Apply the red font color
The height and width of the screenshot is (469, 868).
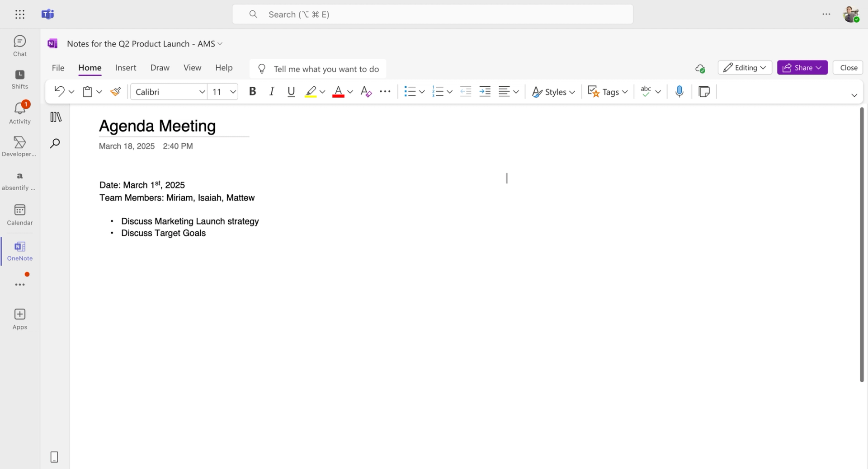(x=338, y=92)
